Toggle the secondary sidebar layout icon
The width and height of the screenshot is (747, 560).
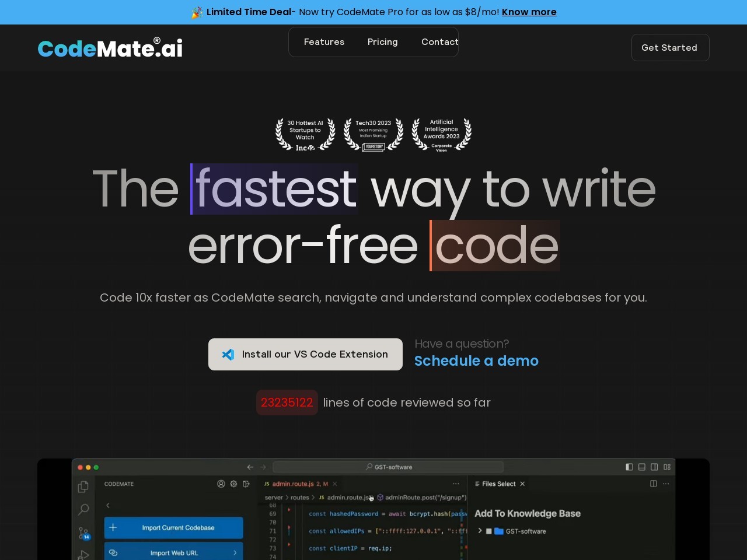pos(654,467)
